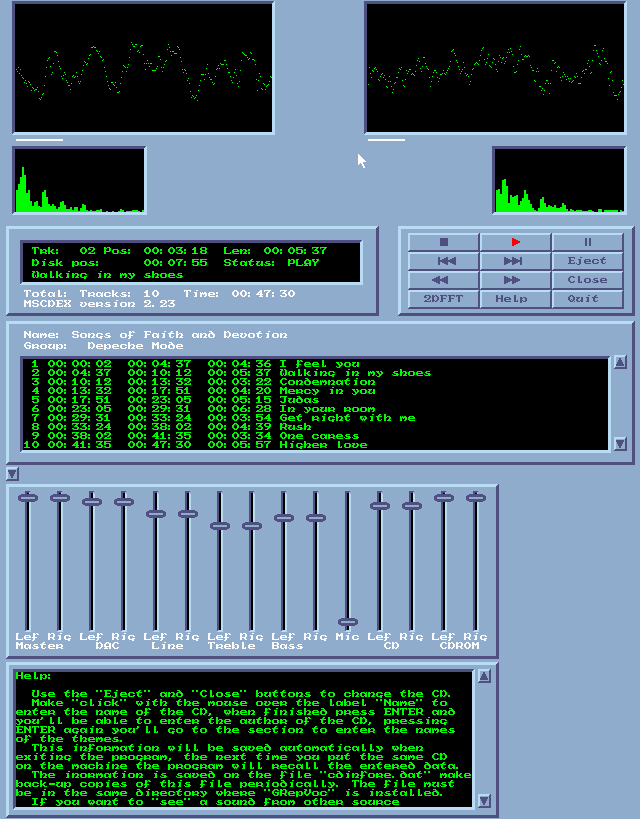Click the DAC Left slider knob
The width and height of the screenshot is (640, 819).
[91, 502]
